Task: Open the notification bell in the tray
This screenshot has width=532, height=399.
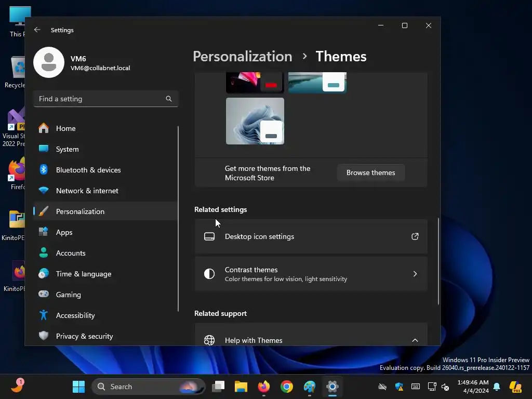Action: click(497, 387)
